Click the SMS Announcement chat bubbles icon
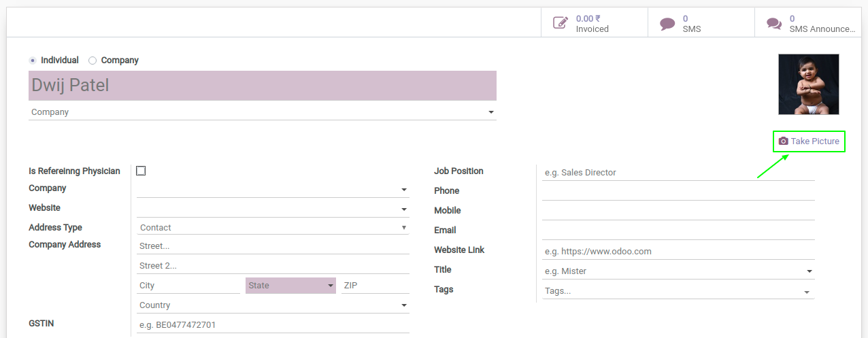 point(774,24)
